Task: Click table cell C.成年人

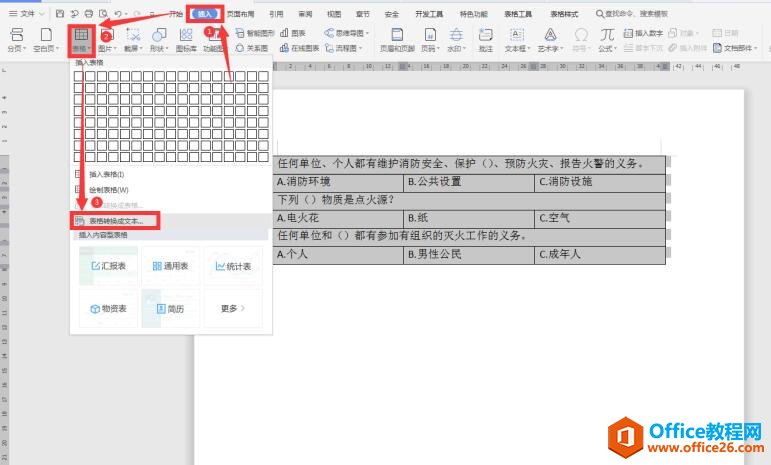Action: [600, 255]
